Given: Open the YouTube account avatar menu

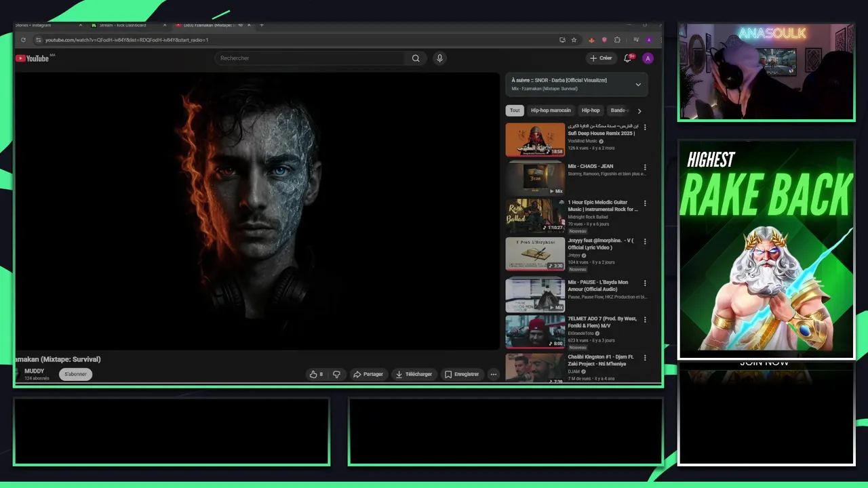Looking at the screenshot, I should pyautogui.click(x=648, y=58).
